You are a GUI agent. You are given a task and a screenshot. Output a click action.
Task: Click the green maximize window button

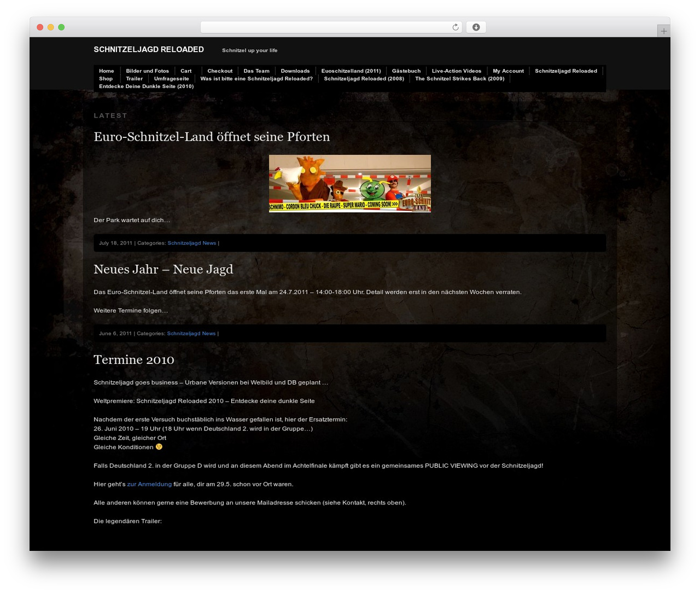[61, 27]
